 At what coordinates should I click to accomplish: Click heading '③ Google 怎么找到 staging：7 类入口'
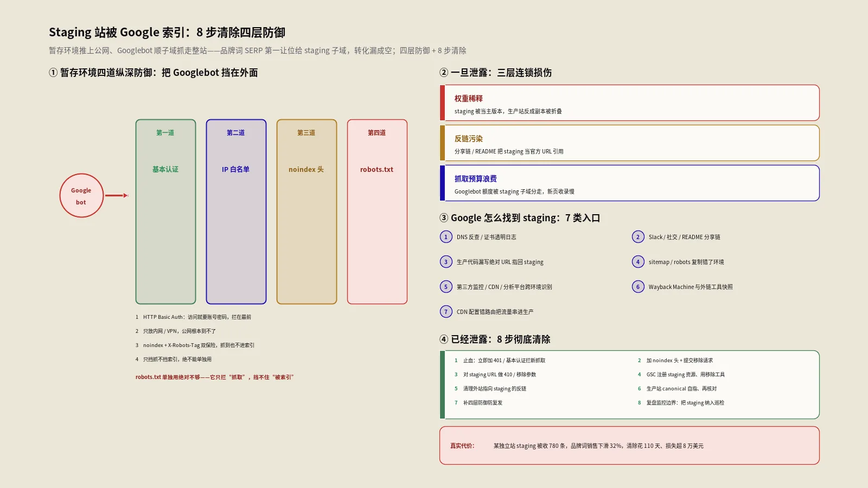point(520,218)
